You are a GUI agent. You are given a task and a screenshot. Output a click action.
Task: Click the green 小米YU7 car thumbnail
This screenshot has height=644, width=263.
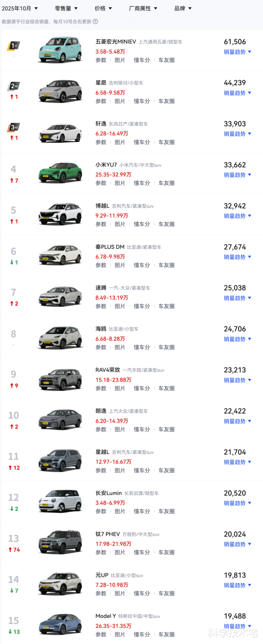click(60, 173)
